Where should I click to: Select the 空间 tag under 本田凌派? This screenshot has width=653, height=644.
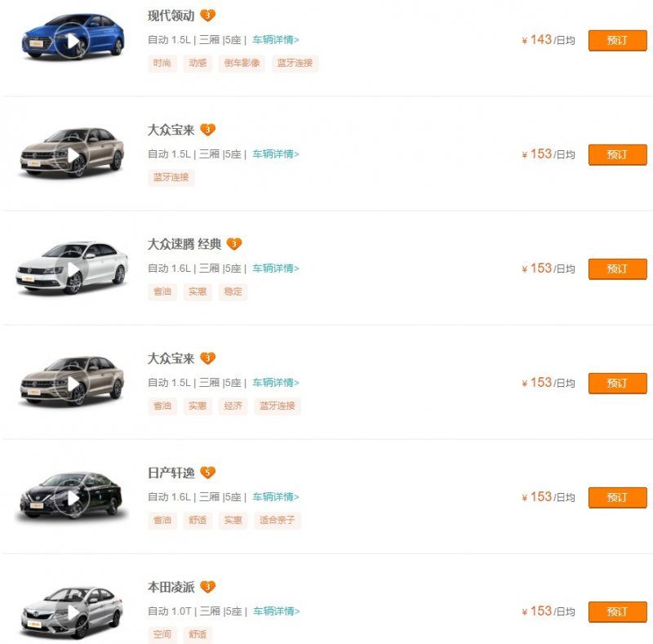[162, 634]
